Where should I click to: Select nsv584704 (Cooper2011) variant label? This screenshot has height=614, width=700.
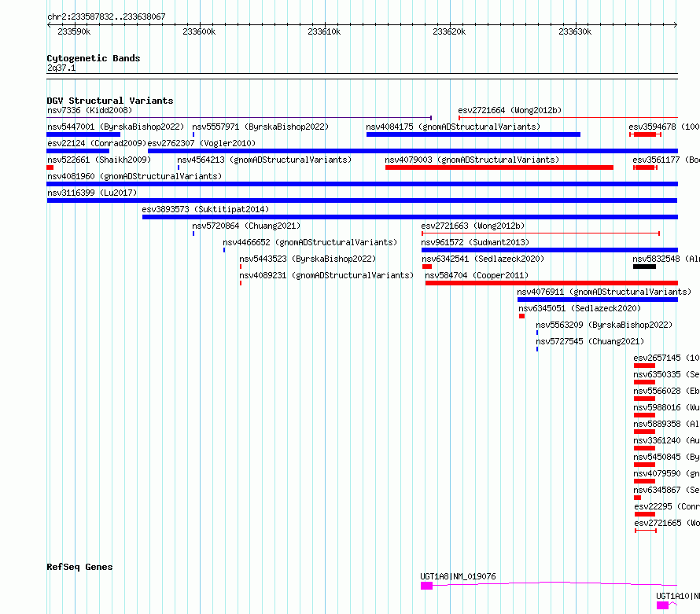coord(477,275)
